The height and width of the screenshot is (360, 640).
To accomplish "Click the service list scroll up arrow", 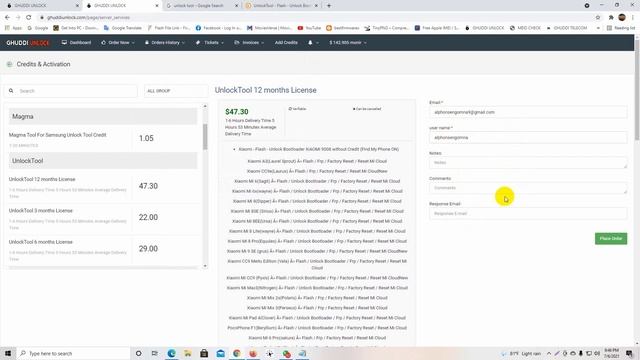I will click(205, 106).
